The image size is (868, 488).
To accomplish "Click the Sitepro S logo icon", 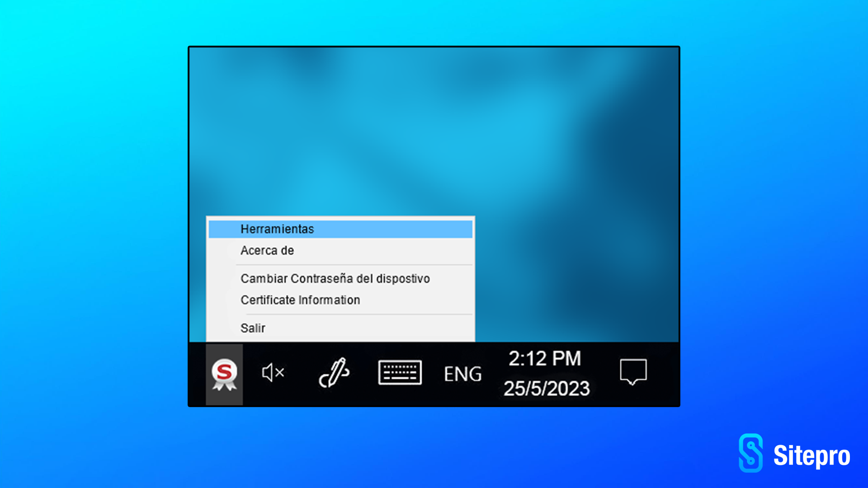I will (x=751, y=453).
